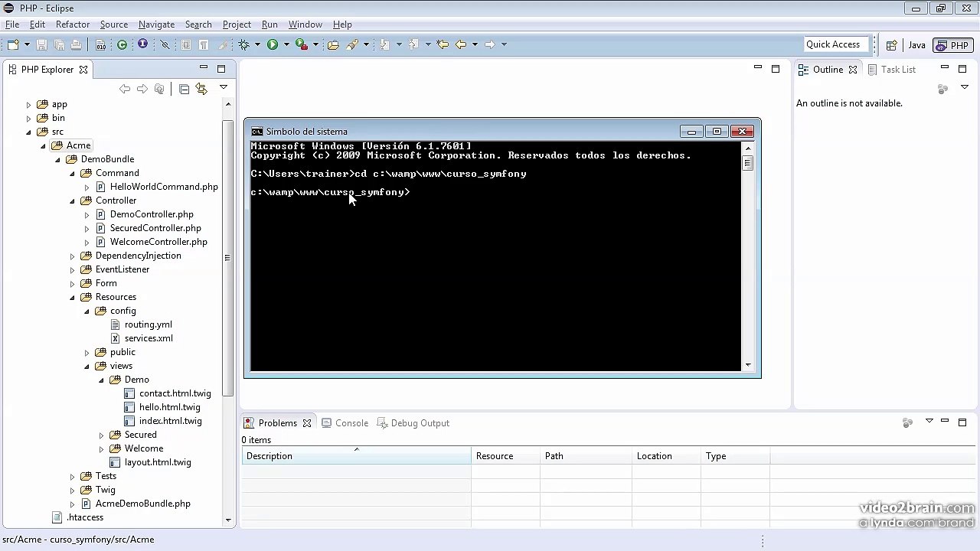
Task: Close the Problems tab
Action: [307, 423]
